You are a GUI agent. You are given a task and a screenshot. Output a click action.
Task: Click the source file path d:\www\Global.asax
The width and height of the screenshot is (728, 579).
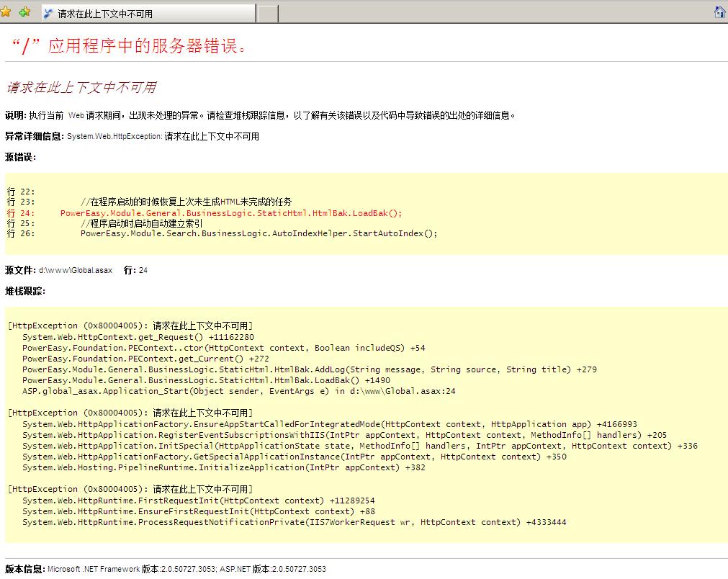coord(75,270)
